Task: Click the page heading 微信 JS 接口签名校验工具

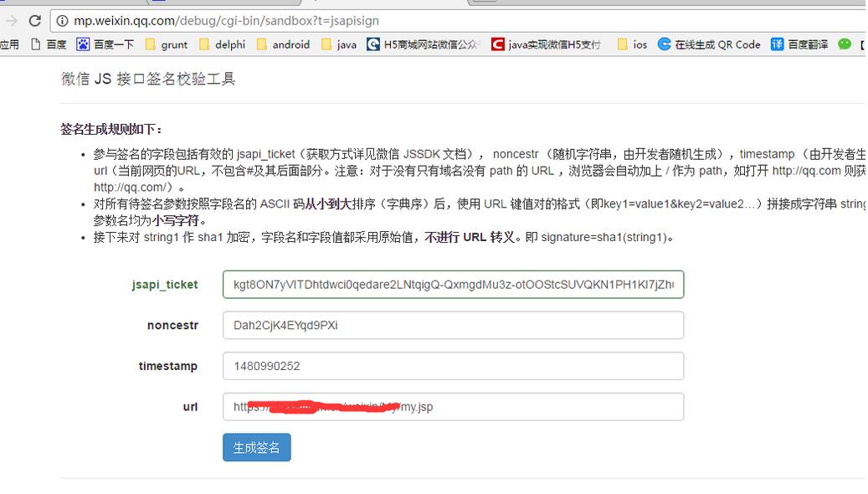Action: pyautogui.click(x=148, y=80)
